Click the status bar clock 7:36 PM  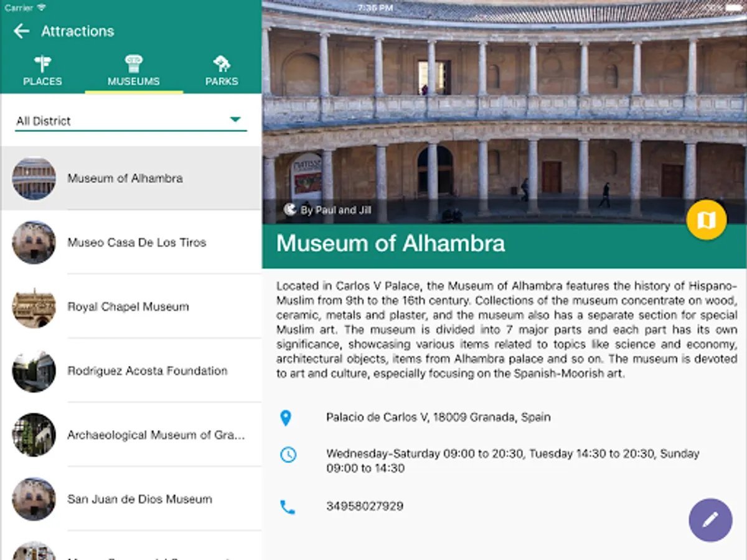(x=376, y=7)
